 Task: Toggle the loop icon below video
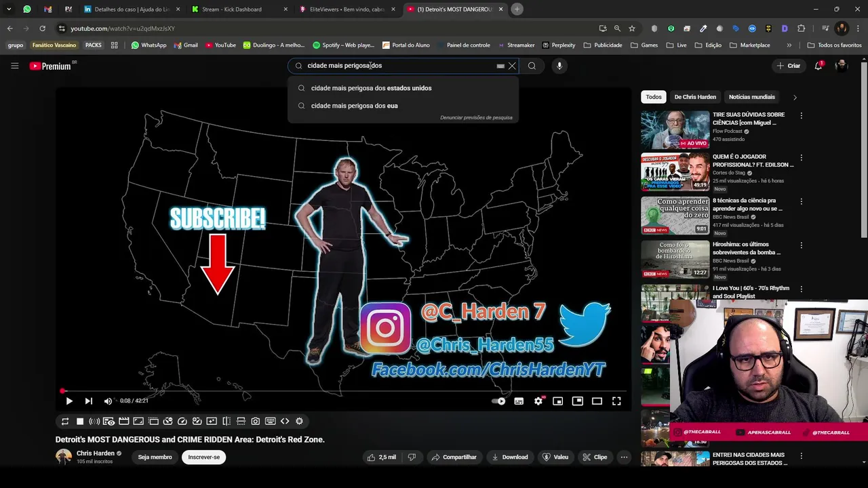tap(65, 421)
